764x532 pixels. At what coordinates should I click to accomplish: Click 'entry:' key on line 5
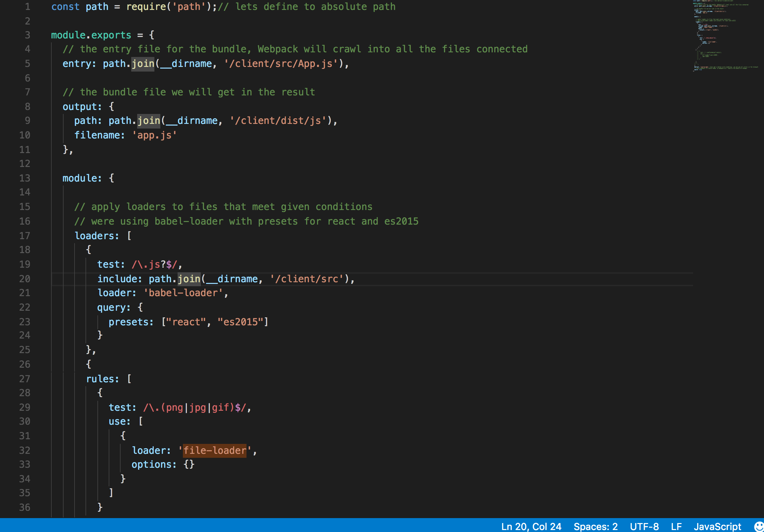(79, 64)
